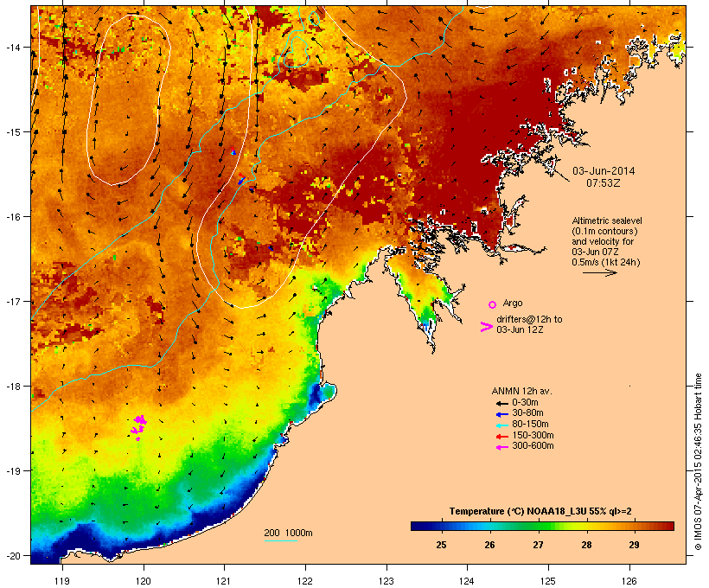This screenshot has height=588, width=709.
Task: Click the latitude axis label -18
Action: (x=12, y=386)
